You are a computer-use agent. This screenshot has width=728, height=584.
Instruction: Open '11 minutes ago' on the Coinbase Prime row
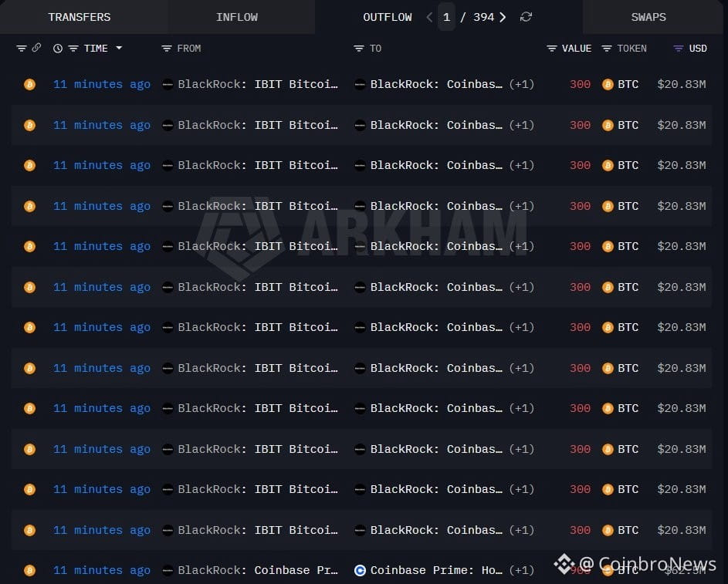pyautogui.click(x=102, y=570)
